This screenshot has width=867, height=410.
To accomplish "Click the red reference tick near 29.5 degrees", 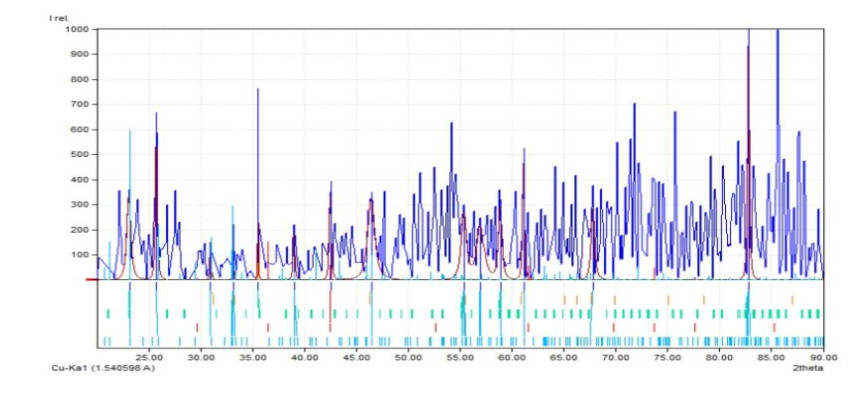I will click(197, 327).
